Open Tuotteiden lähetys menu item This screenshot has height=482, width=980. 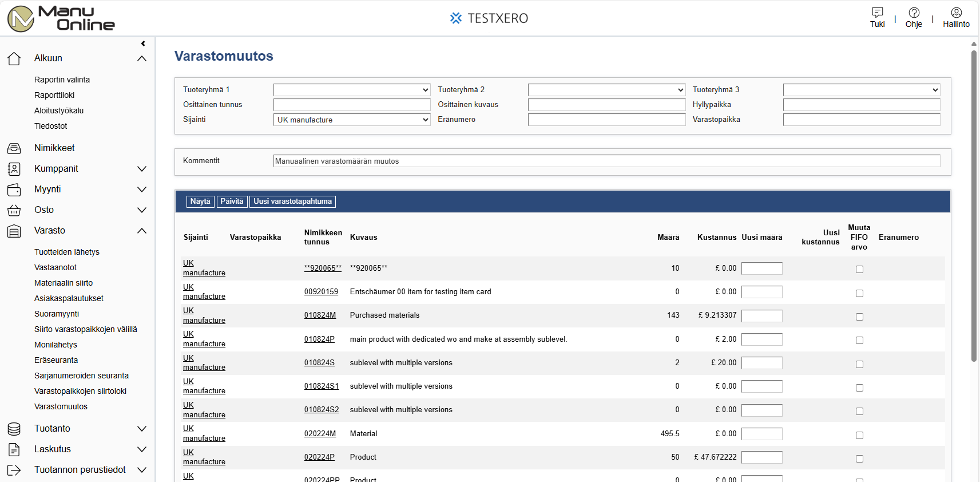pos(67,252)
